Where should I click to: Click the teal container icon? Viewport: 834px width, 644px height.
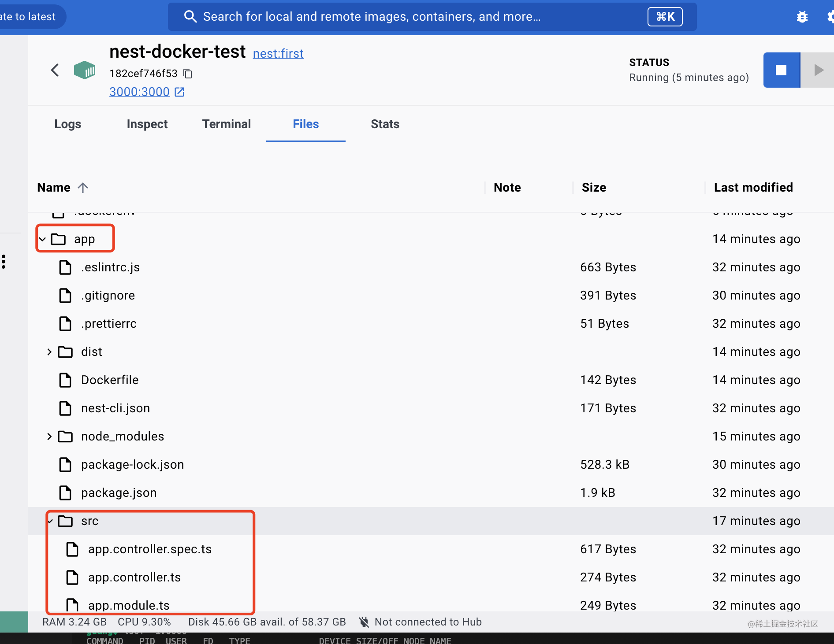coord(85,70)
